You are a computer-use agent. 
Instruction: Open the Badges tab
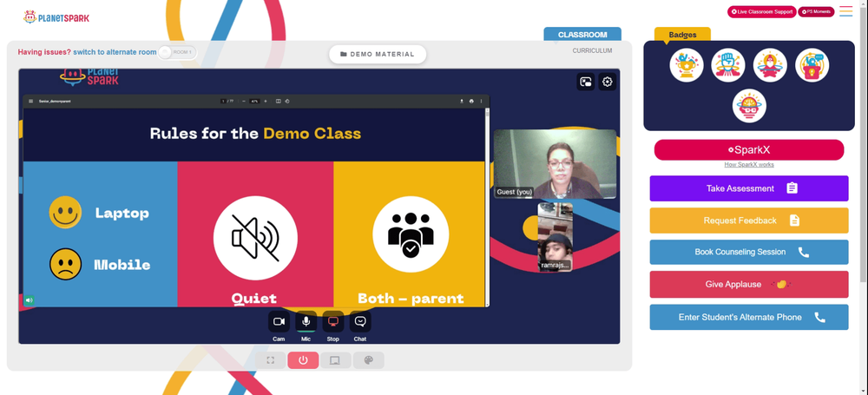coord(682,35)
